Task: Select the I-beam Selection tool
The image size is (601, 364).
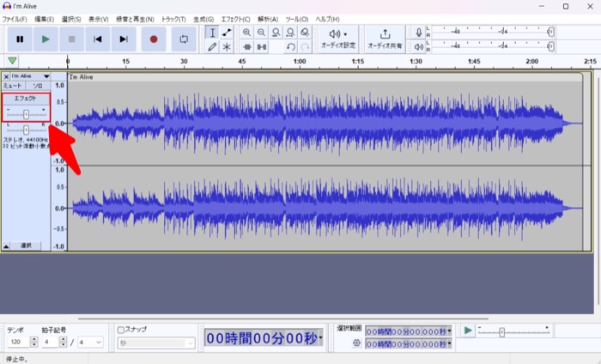Action: tap(212, 33)
